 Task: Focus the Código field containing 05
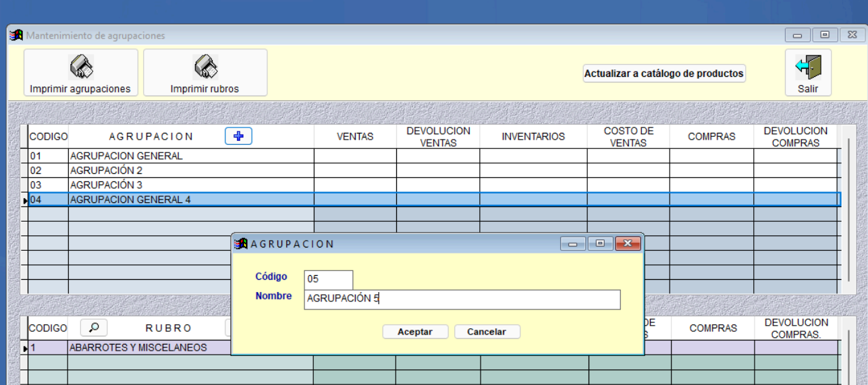(328, 279)
